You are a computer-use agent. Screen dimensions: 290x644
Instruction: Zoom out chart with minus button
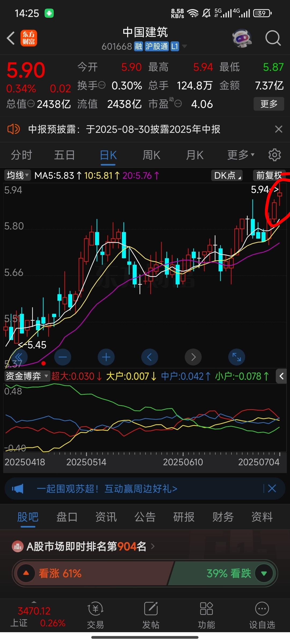63,357
